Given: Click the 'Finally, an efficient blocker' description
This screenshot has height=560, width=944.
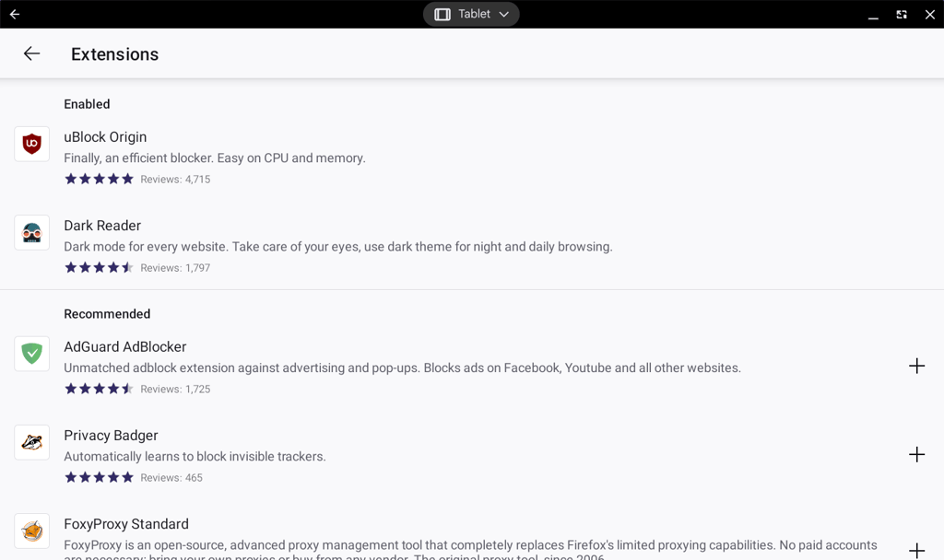Looking at the screenshot, I should pos(215,158).
